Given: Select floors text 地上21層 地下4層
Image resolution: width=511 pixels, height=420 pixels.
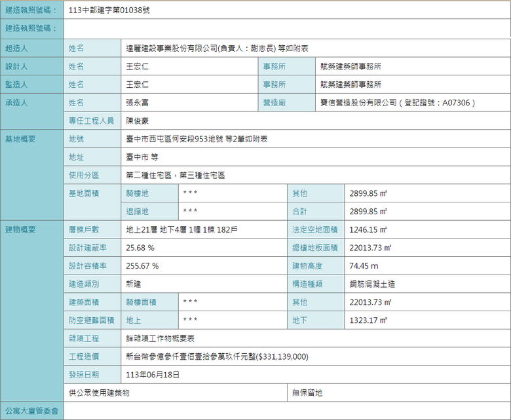Looking at the screenshot, I should click(x=156, y=230).
